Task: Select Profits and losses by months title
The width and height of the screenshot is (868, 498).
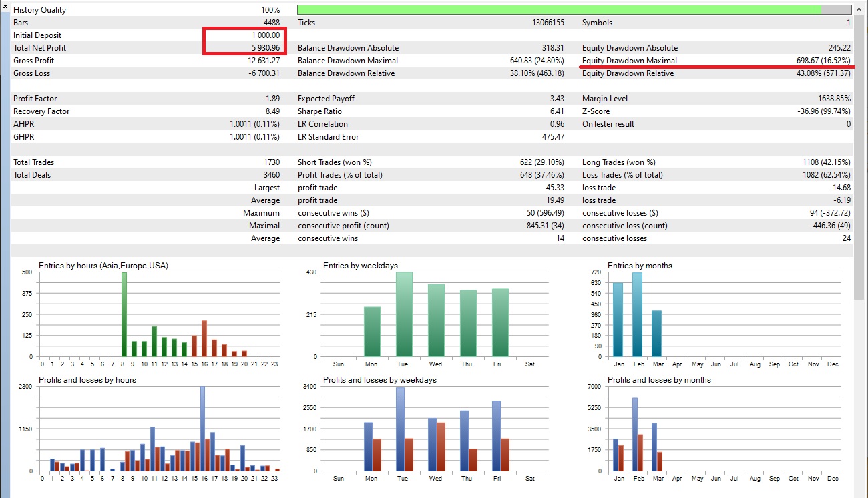Action: tap(659, 380)
